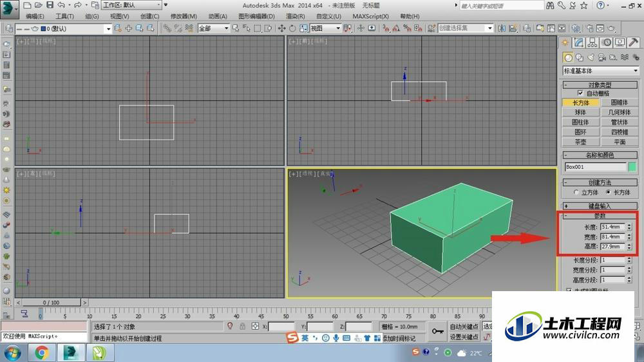Open the 工作区 workspace dropdown
The image size is (644, 362).
coord(131,5)
